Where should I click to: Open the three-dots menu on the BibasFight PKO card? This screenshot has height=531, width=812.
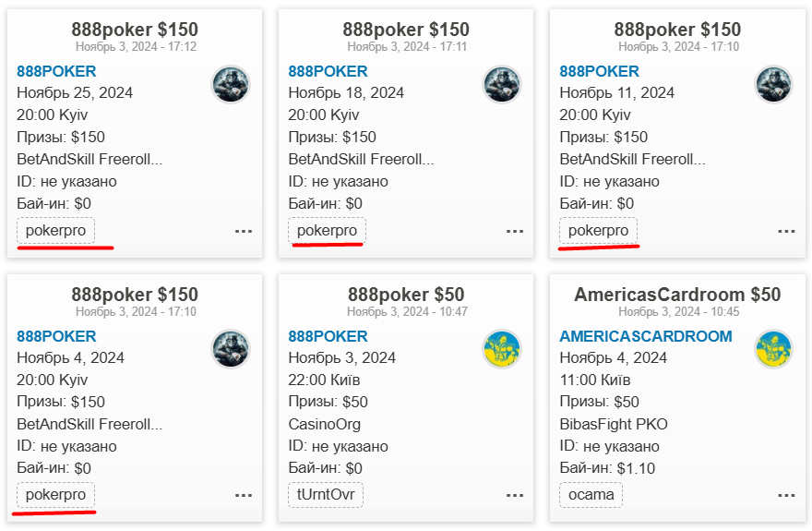coord(786,495)
